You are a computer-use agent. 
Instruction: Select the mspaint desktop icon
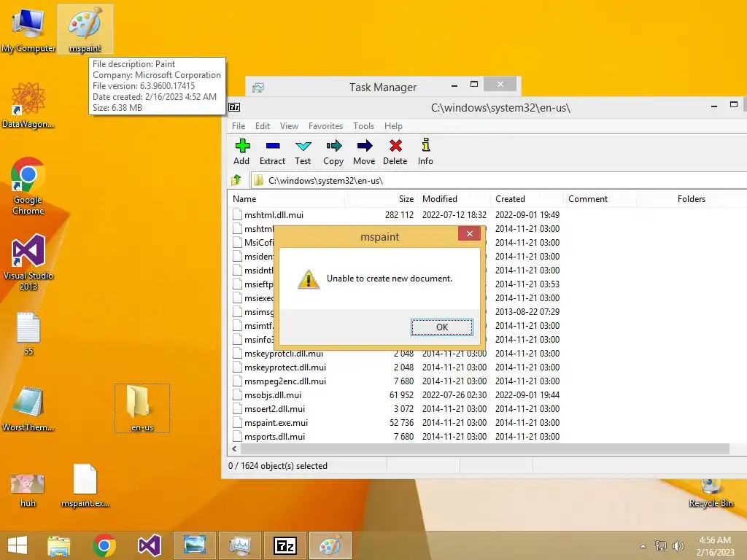[85, 29]
